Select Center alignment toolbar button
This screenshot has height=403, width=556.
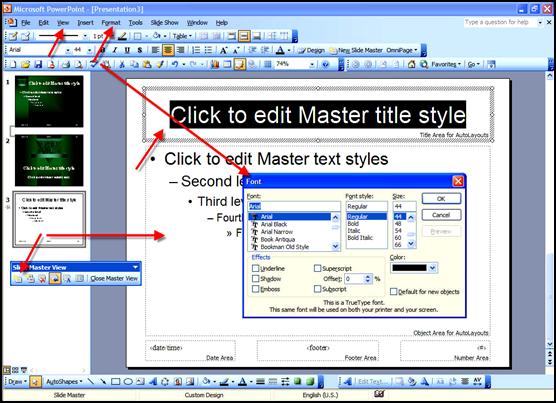pos(168,50)
